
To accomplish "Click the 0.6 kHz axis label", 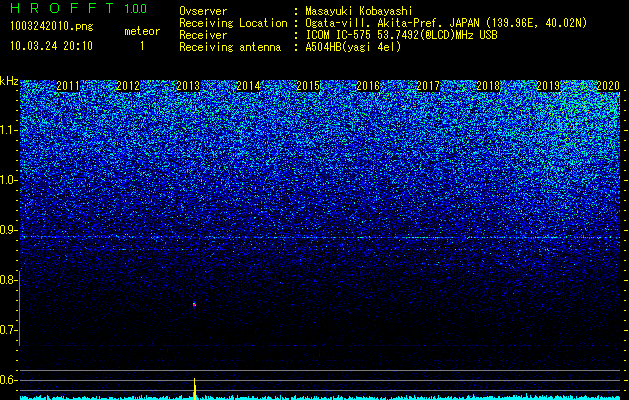I will 7,380.
